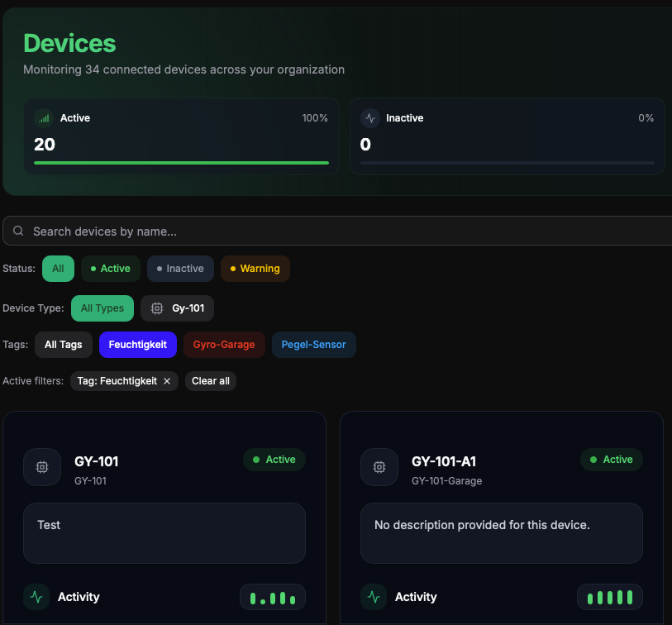Image resolution: width=672 pixels, height=625 pixels.
Task: Click the Clear all filters button
Action: pos(211,381)
